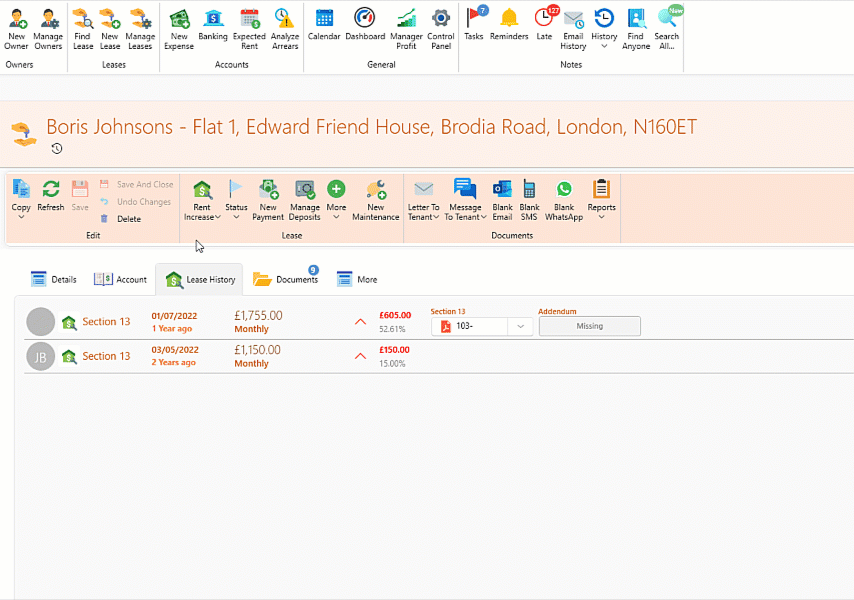Open the Section 13 document dropdown
This screenshot has height=600, width=854.
click(520, 326)
